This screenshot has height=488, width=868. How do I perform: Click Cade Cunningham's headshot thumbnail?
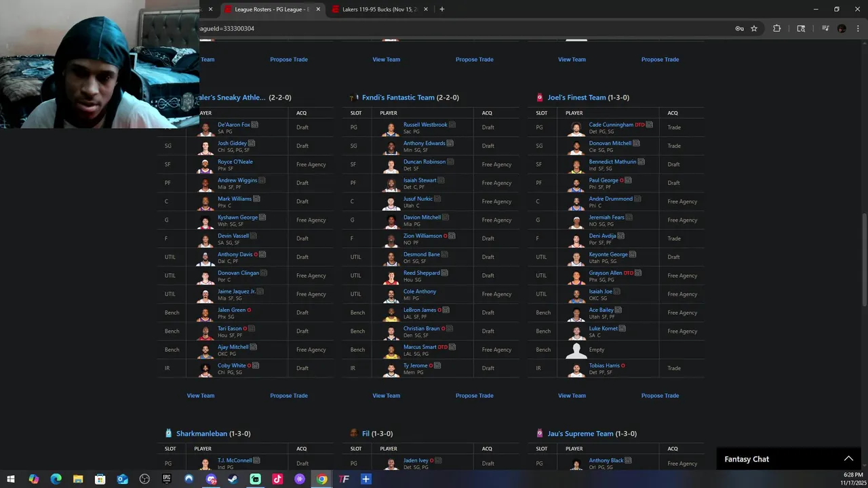point(576,127)
